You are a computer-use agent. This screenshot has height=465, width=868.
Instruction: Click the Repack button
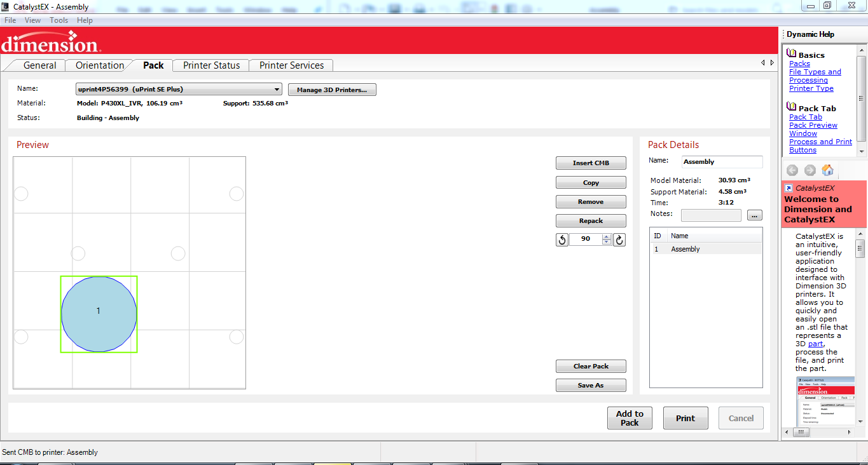pos(591,220)
